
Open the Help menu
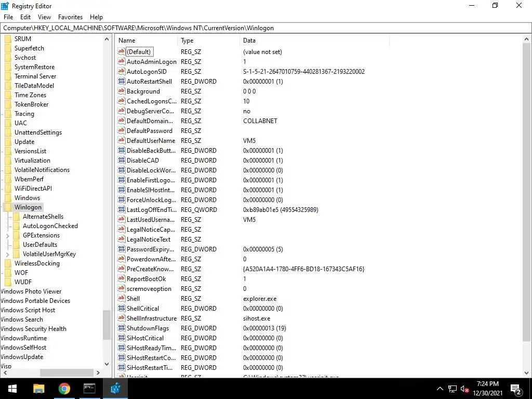tap(96, 17)
